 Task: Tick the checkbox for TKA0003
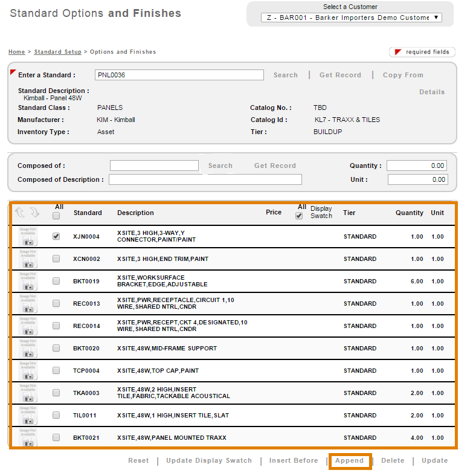(x=56, y=393)
